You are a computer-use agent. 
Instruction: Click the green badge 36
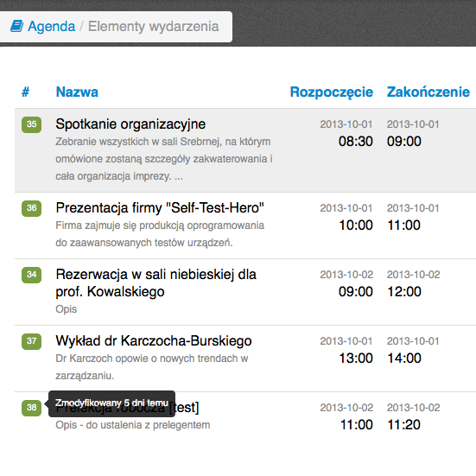tap(32, 208)
